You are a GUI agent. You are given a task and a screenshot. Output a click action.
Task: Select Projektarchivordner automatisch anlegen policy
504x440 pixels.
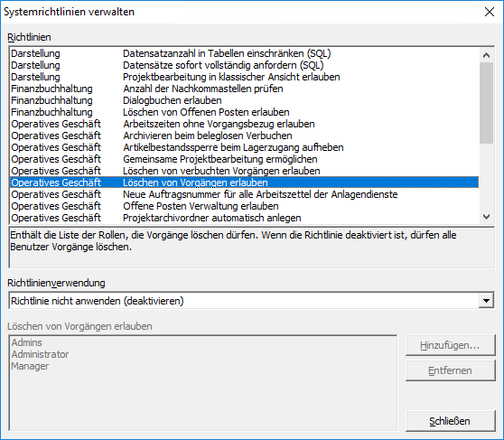point(244,218)
